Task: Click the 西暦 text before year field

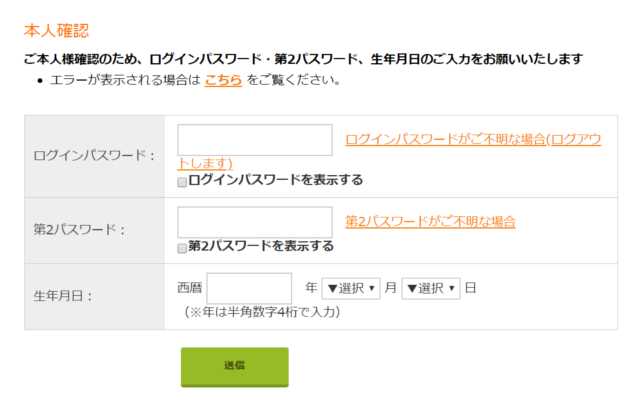Action: tap(190, 288)
